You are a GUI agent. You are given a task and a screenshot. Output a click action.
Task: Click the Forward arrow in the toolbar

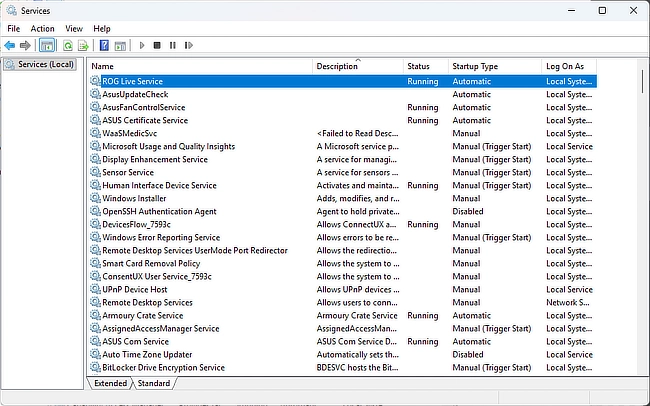pyautogui.click(x=25, y=45)
